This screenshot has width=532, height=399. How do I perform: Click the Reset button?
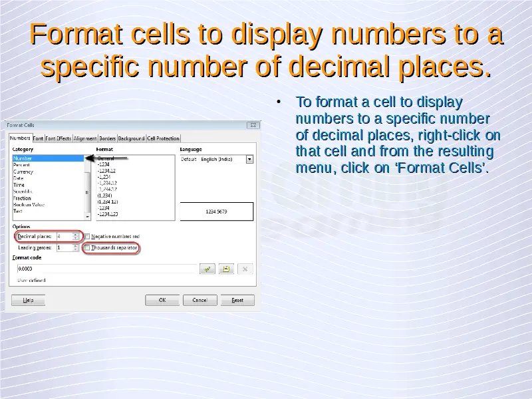coord(237,300)
